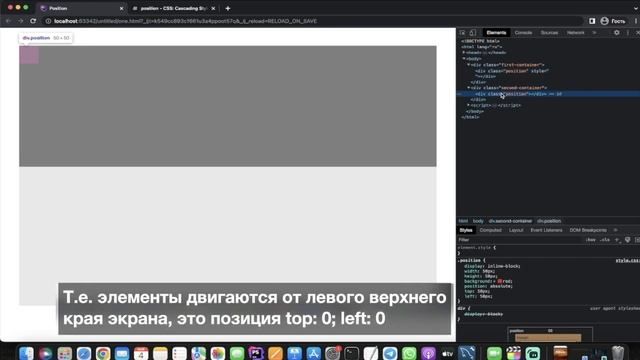
Task: Open App Store from the Dock
Action: [313, 353]
